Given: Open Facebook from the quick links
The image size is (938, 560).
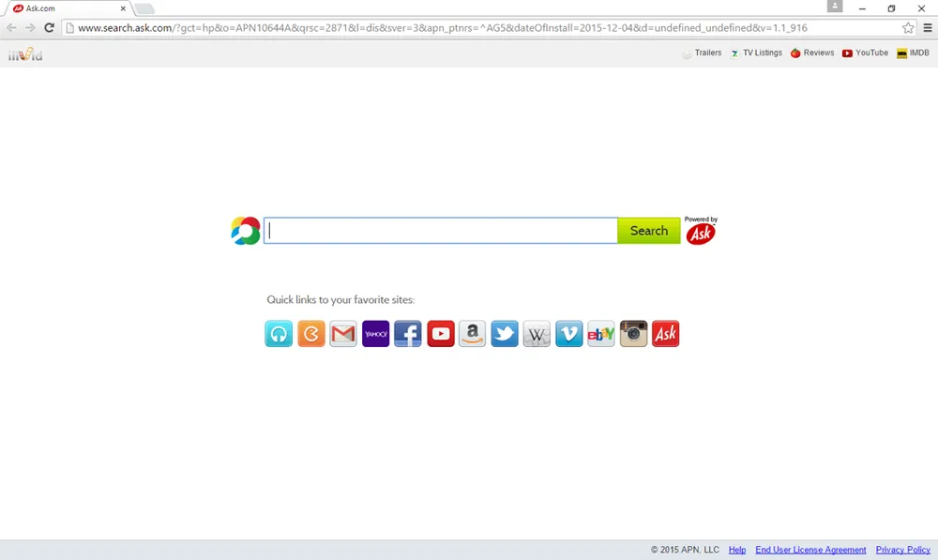Looking at the screenshot, I should (408, 334).
